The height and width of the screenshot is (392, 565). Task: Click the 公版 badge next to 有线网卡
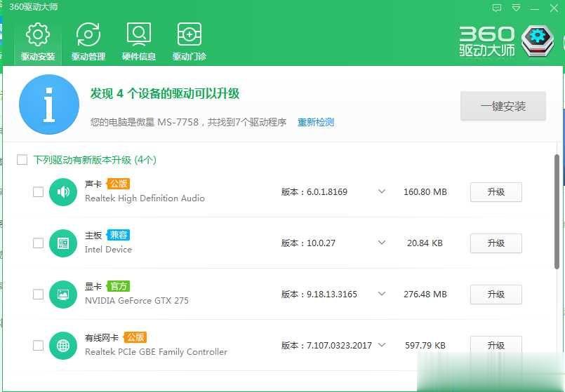coord(135,337)
